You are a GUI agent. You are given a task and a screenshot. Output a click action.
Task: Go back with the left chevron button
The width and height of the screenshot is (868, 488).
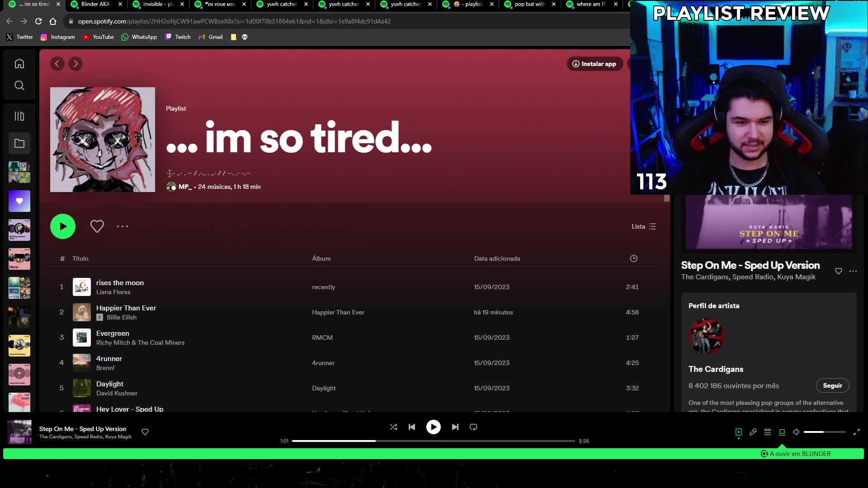tap(57, 64)
